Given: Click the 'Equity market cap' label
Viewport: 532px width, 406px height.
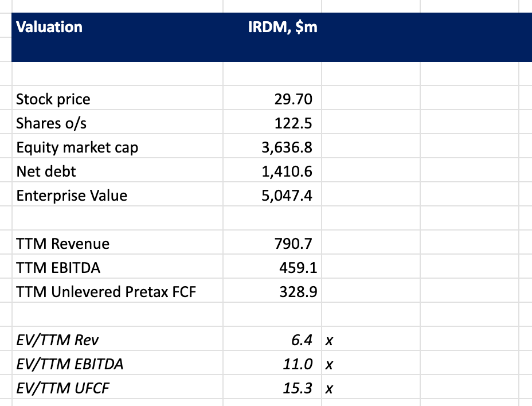Looking at the screenshot, I should 77,148.
